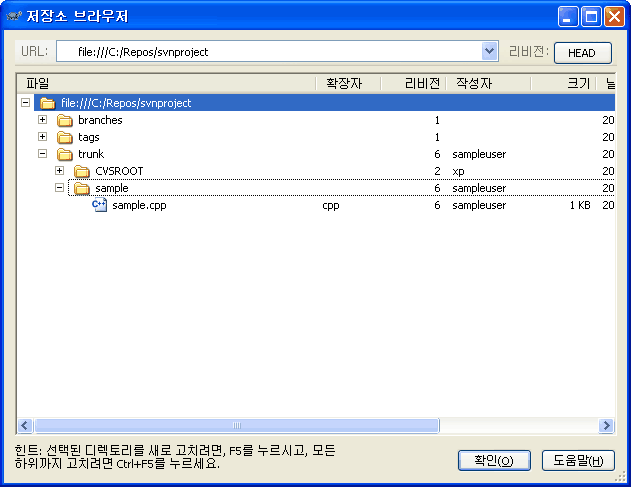
Task: Click inside the URL input field
Action: tap(270, 51)
